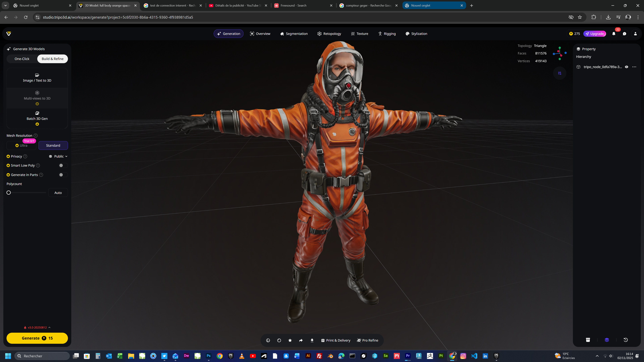The height and width of the screenshot is (362, 644).
Task: Click the Pro Refine button
Action: tap(367, 340)
